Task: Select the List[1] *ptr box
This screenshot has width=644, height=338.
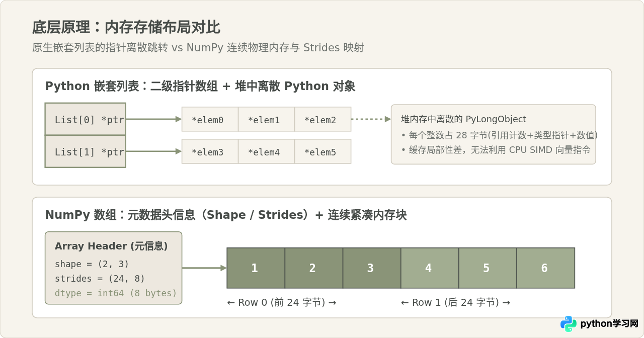Action: pos(85,151)
